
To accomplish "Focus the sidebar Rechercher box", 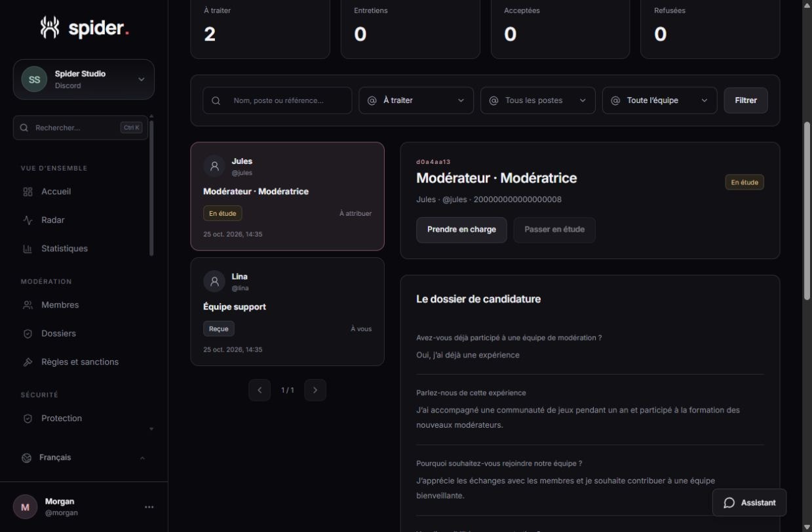I will pyautogui.click(x=81, y=128).
